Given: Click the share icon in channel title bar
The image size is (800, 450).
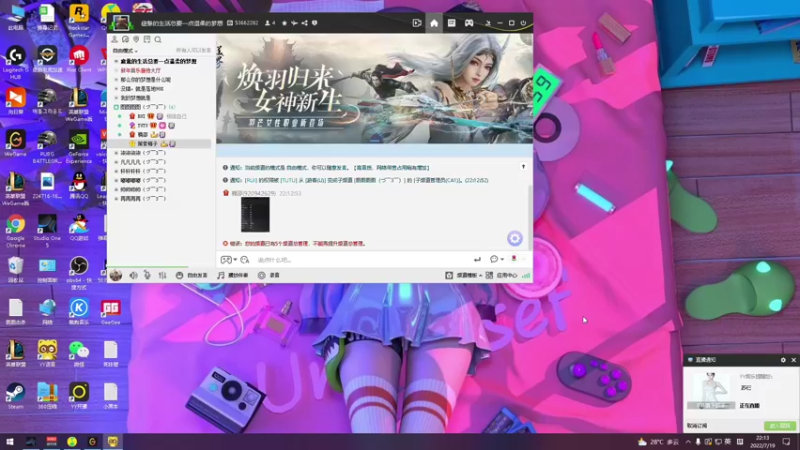Looking at the screenshot, I should click(x=305, y=23).
